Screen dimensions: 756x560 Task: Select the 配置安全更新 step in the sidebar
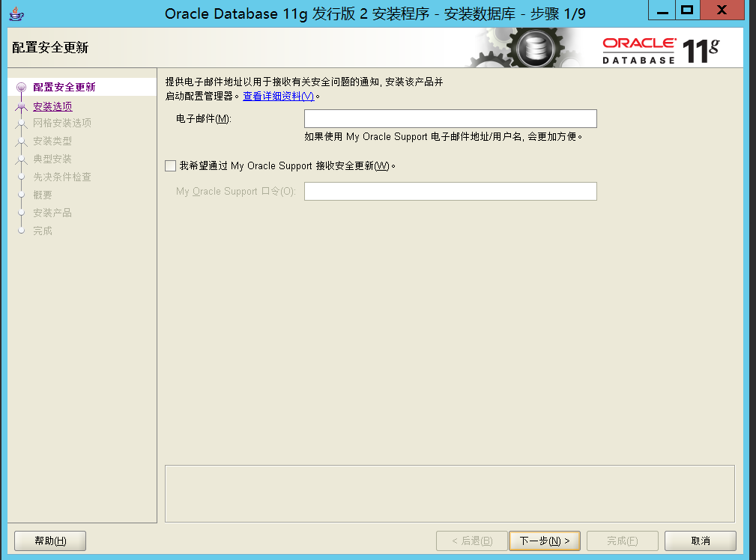click(x=64, y=88)
